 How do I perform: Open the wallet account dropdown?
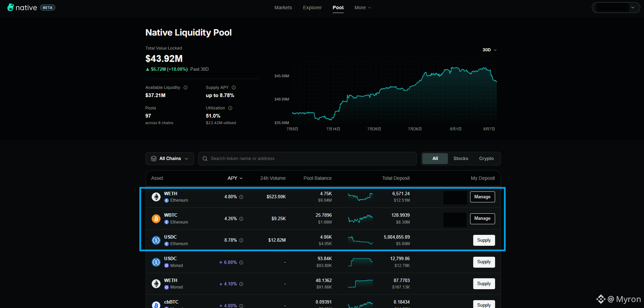point(616,8)
